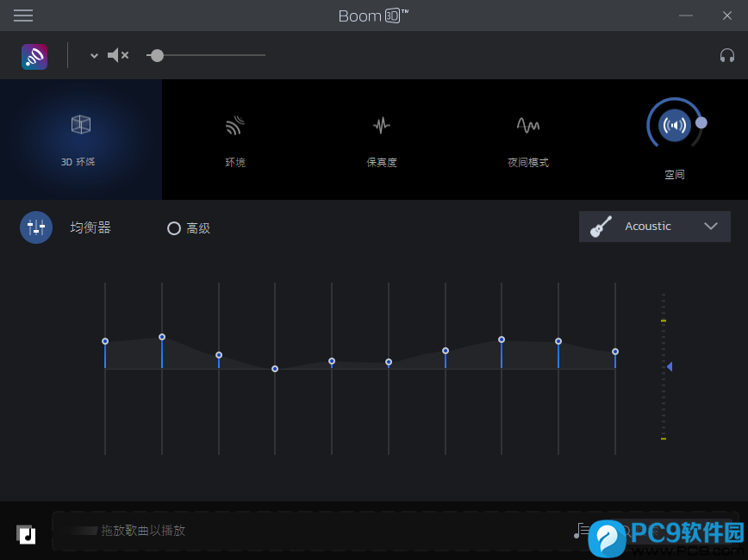This screenshot has width=748, height=560.
Task: Close the Boom 3D window
Action: tap(727, 16)
